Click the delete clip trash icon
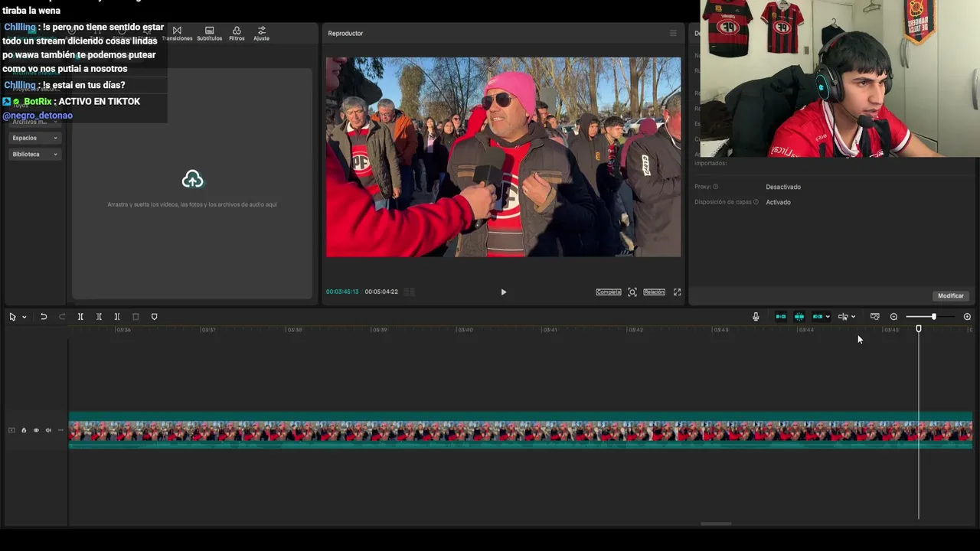This screenshot has width=980, height=551. tap(136, 317)
